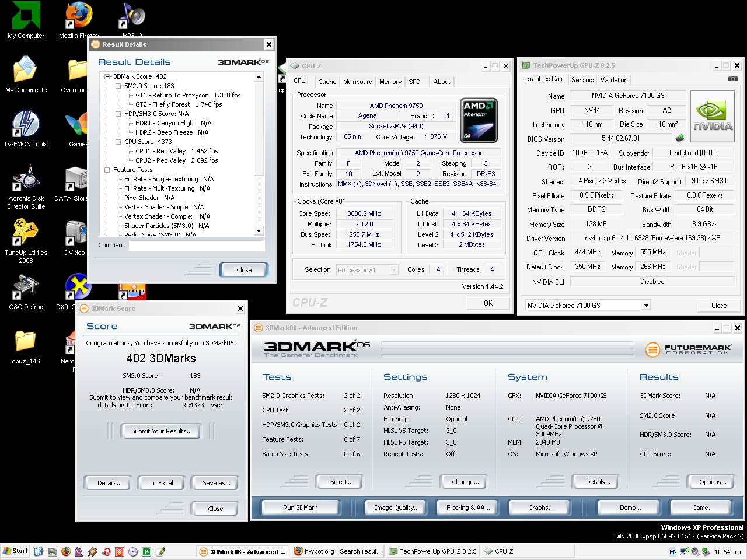
Task: Launch Firefox from the Quick Launch bar
Action: coord(65,551)
